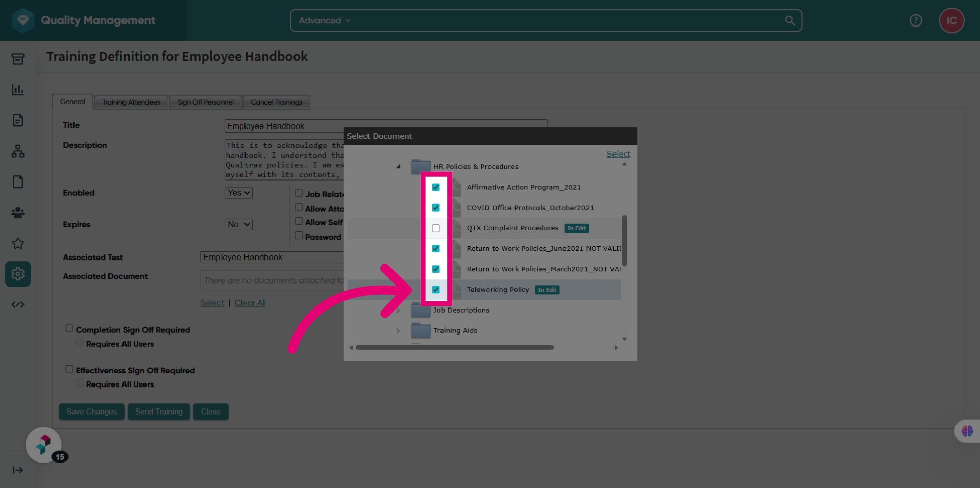Click the Select link in the dialog
Image resolution: width=980 pixels, height=488 pixels.
click(x=618, y=154)
